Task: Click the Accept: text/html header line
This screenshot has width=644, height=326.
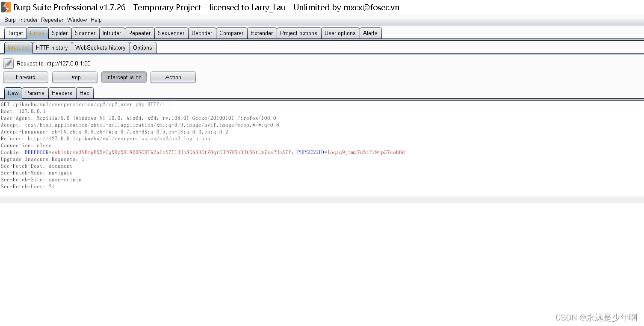Action: click(140, 125)
